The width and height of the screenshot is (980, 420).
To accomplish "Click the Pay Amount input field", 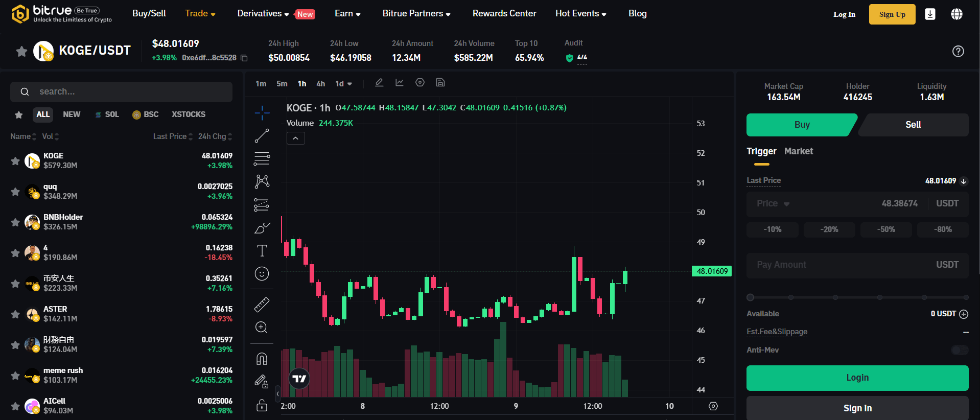I will (857, 265).
